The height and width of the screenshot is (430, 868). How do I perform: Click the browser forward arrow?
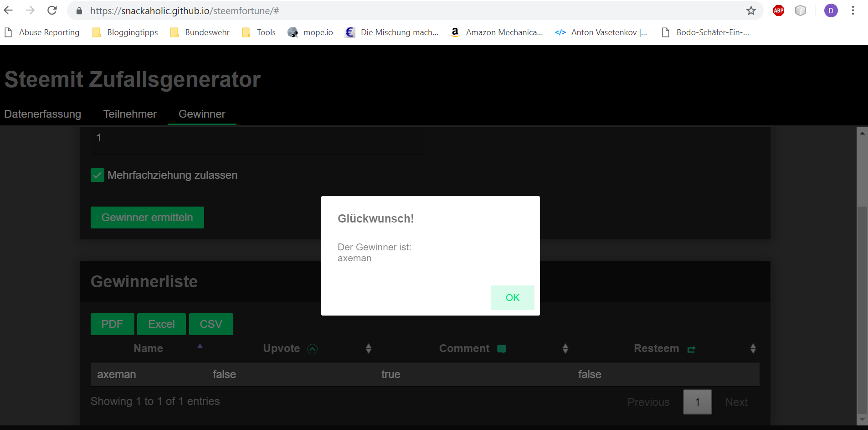(x=30, y=10)
